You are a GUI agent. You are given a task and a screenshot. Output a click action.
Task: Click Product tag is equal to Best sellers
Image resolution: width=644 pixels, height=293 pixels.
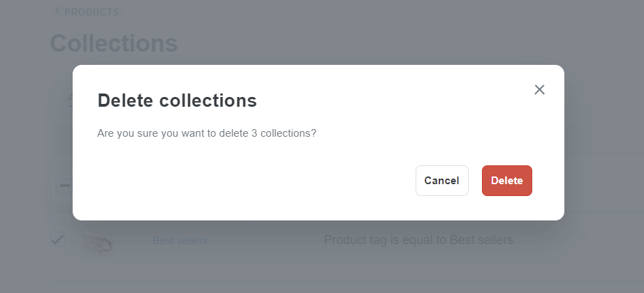418,240
